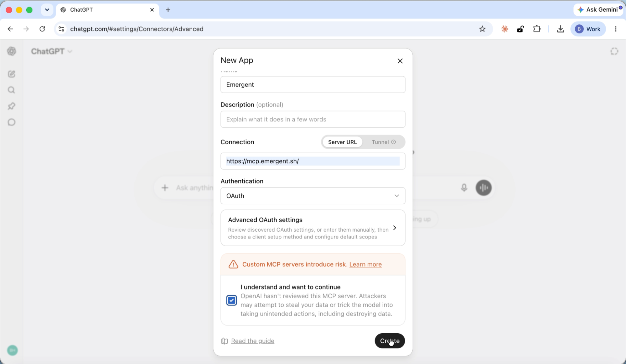Screen dimensions: 626x364
Task: Expand Advanced OAuth settings
Action: [313, 228]
